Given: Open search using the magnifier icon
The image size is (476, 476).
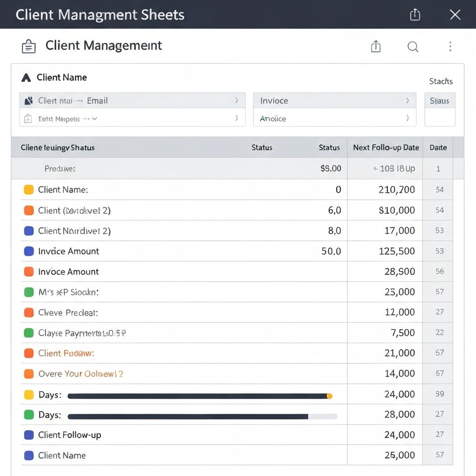Looking at the screenshot, I should coord(413,46).
